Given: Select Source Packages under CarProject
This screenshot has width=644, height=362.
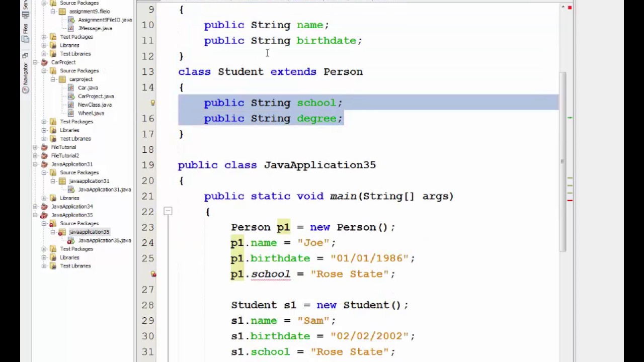Looking at the screenshot, I should click(x=79, y=71).
